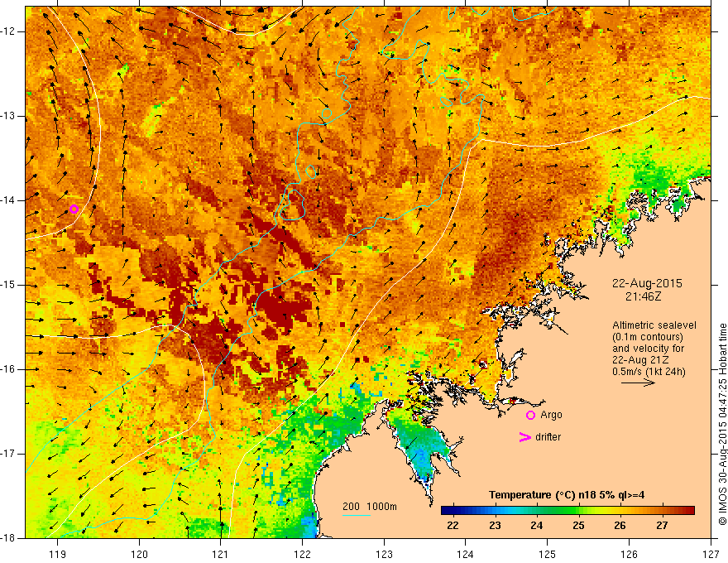Click the 25 label under the color bar

(578, 526)
